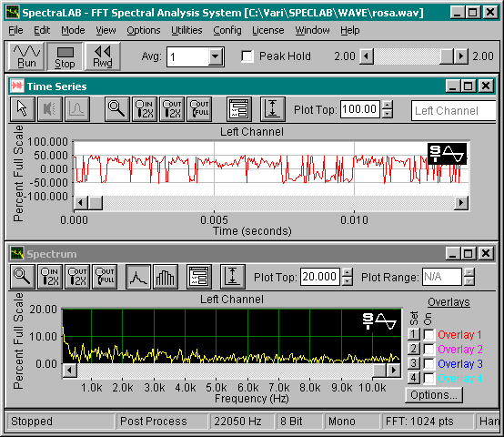Viewport: 504px width, 437px height.
Task: Click the Rwd rewind button
Action: 103,56
